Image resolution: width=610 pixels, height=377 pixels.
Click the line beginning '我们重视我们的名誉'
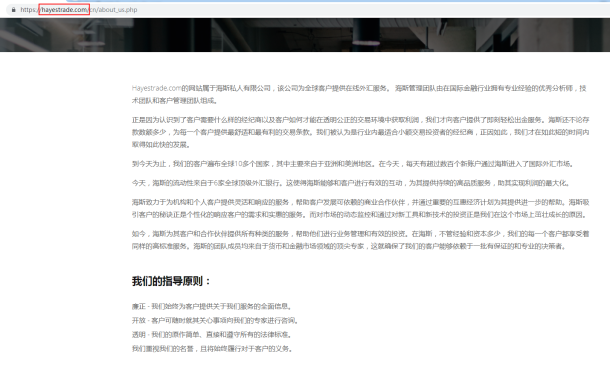tap(212, 349)
